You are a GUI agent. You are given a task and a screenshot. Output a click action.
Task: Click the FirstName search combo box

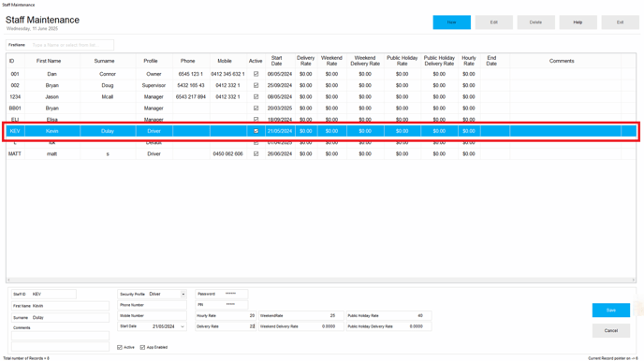60,45
